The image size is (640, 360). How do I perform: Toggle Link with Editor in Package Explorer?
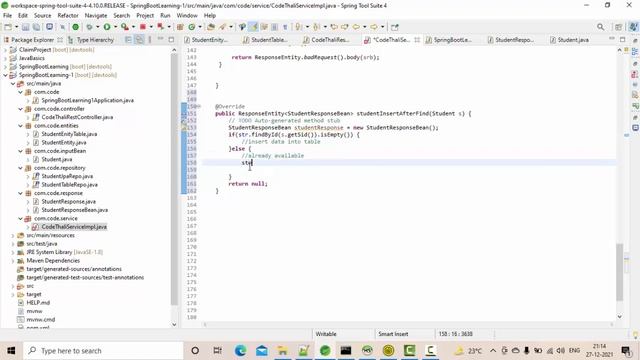tap(139, 40)
